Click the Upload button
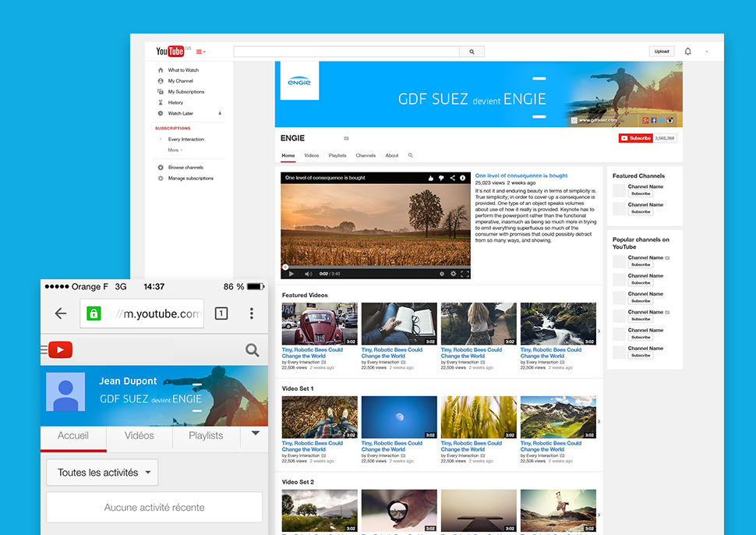Screen dimensions: 756x535 662,51
